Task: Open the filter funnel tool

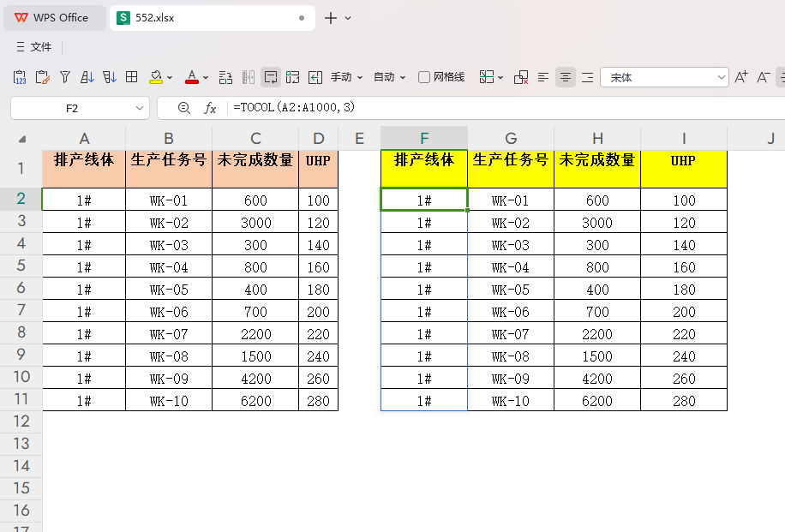Action: [65, 77]
